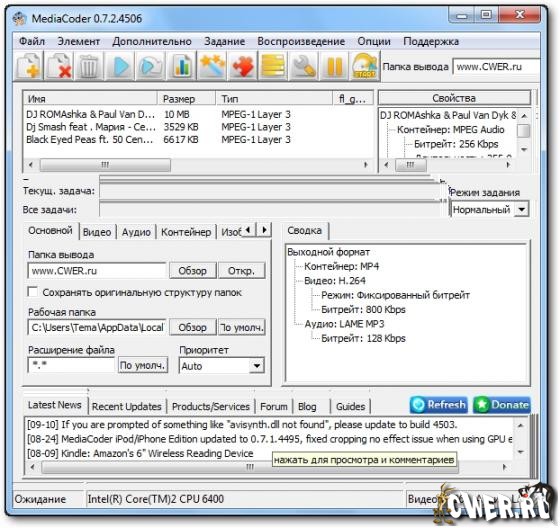
Task: Open the wrench settings icon
Action: (304, 66)
